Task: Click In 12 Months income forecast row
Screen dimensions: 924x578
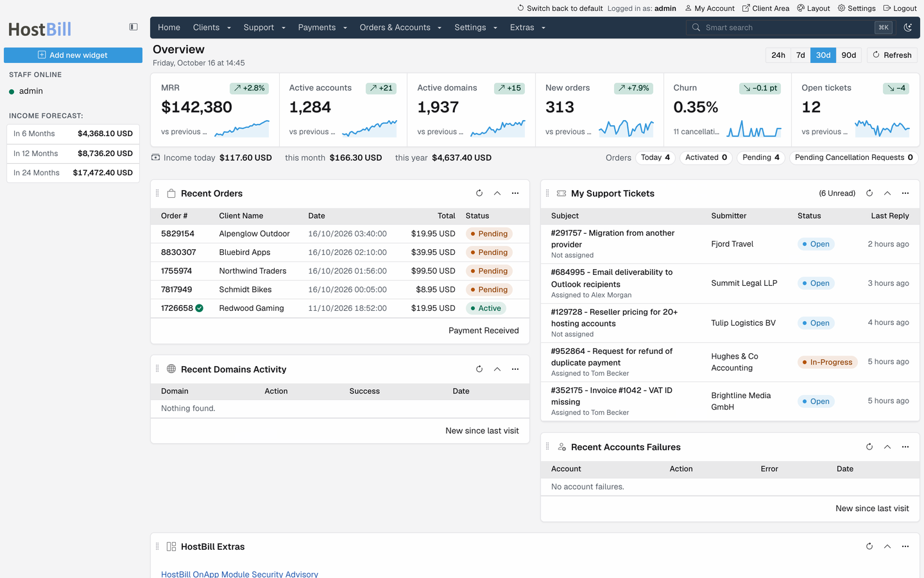Action: pos(73,153)
